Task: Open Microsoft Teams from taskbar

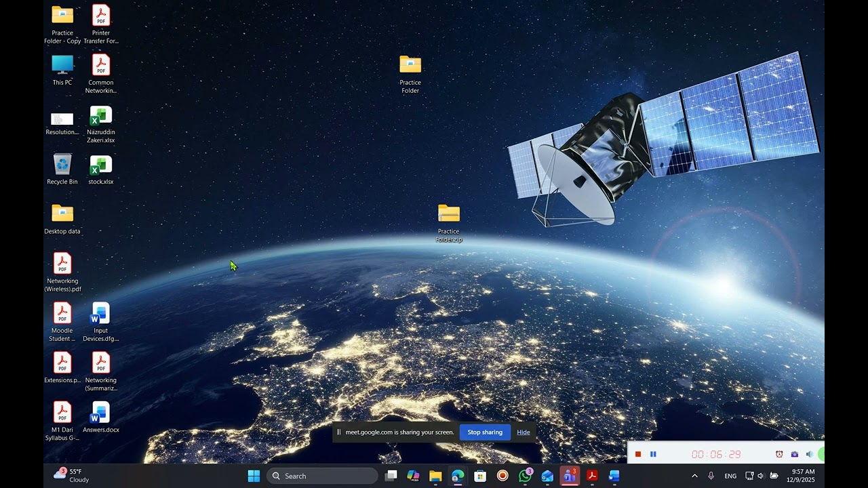Action: 570,476
